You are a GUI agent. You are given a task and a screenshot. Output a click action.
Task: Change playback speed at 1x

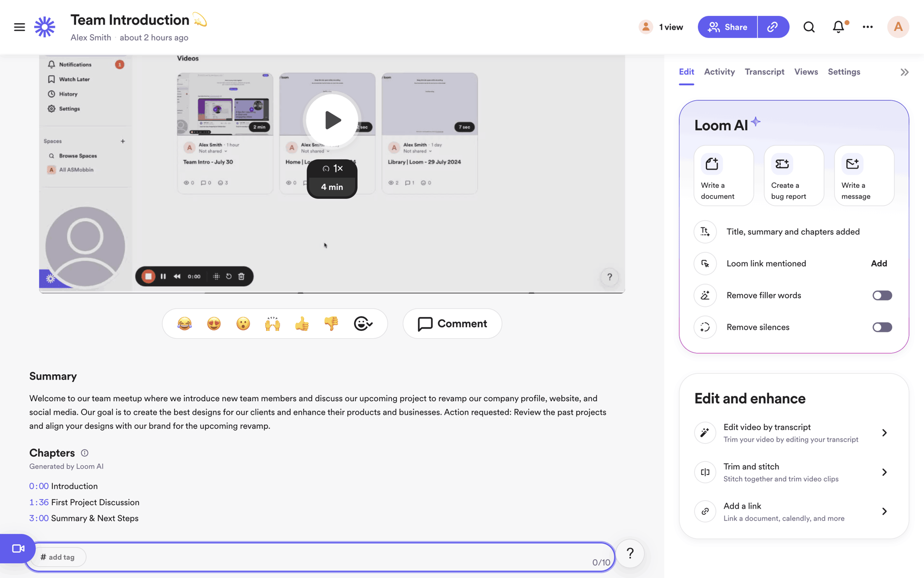point(333,169)
